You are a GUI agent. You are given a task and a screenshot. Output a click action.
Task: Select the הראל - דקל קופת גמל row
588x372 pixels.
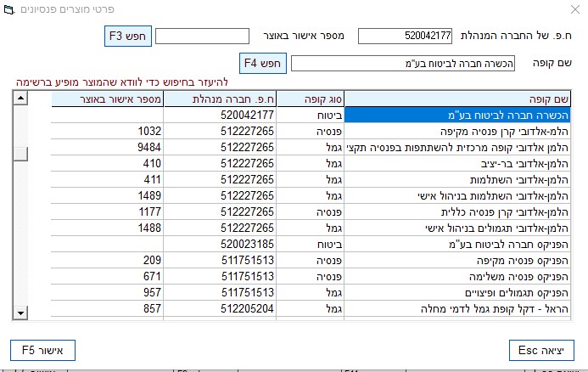coord(311,309)
